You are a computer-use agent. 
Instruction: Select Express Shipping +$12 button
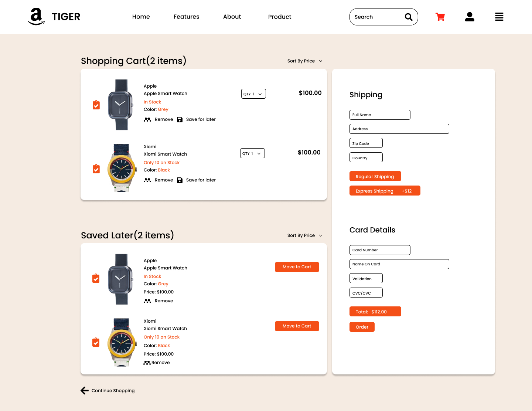coord(385,191)
